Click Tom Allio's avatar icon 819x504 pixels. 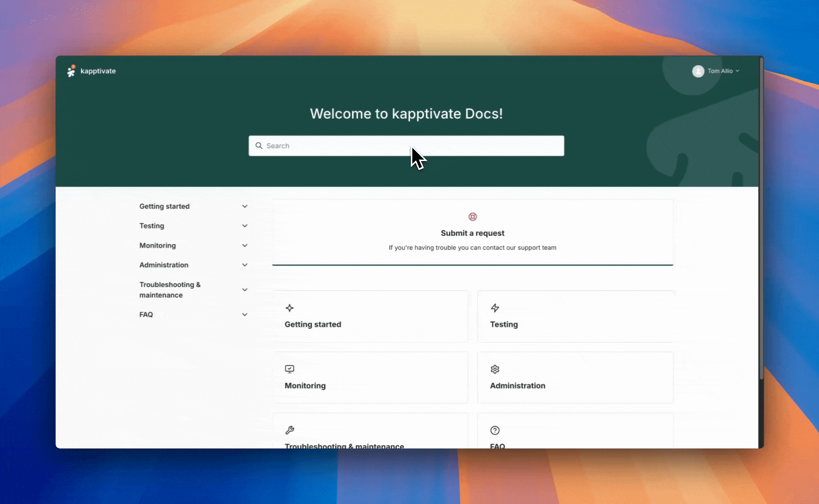click(698, 71)
